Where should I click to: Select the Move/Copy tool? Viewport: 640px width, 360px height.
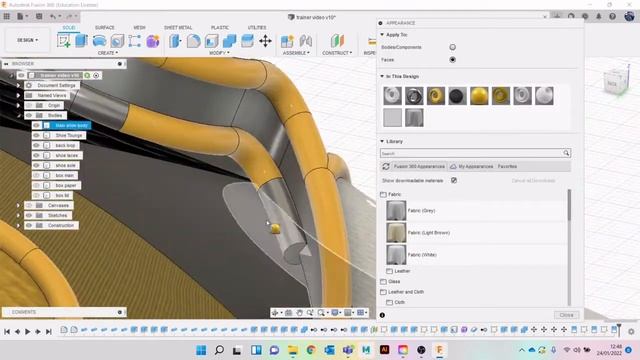tap(265, 41)
